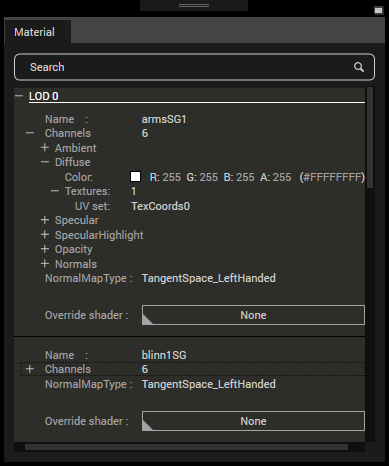Click the panel menu icon at top right
This screenshot has height=466, width=389.
pyautogui.click(x=378, y=10)
